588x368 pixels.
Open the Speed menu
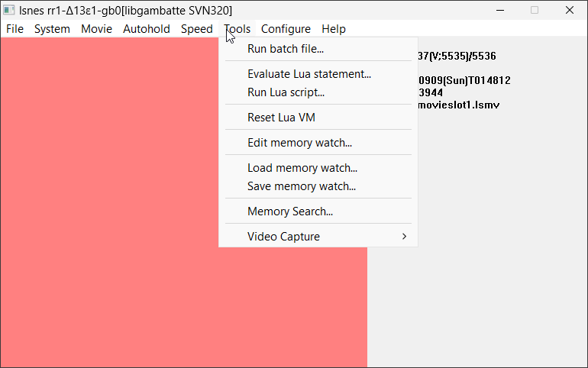click(196, 29)
